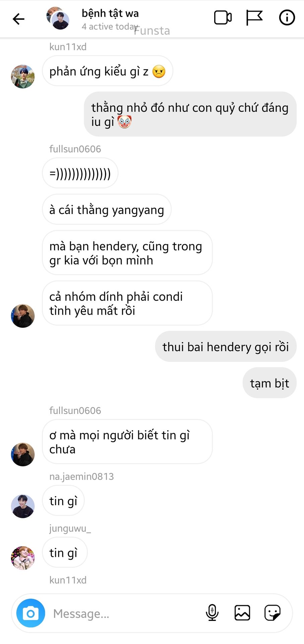Tap the flag report icon

click(254, 18)
